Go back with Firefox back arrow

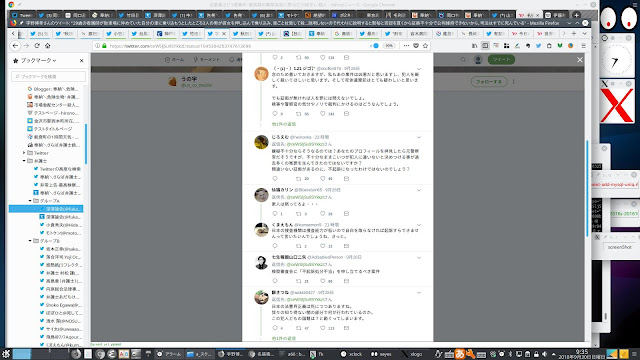(16, 46)
